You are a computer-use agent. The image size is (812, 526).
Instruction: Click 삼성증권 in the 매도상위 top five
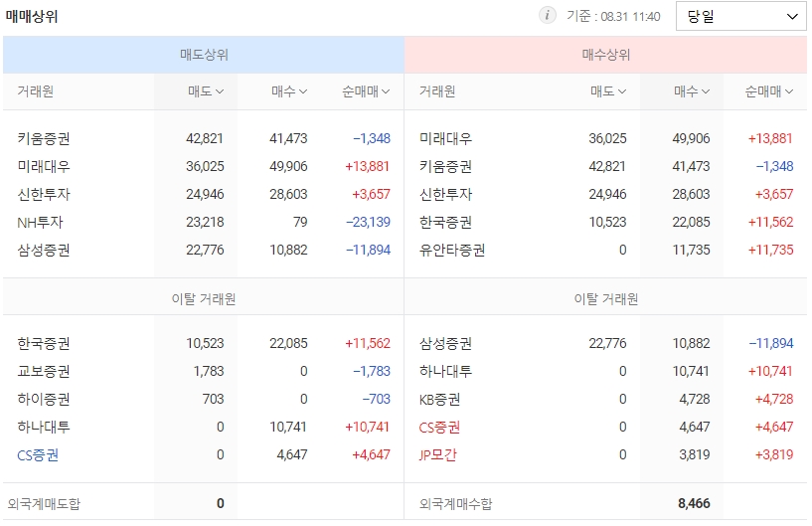pos(44,251)
